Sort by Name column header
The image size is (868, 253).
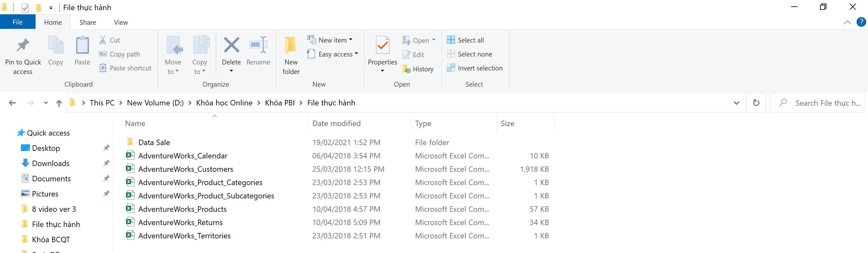[x=135, y=123]
